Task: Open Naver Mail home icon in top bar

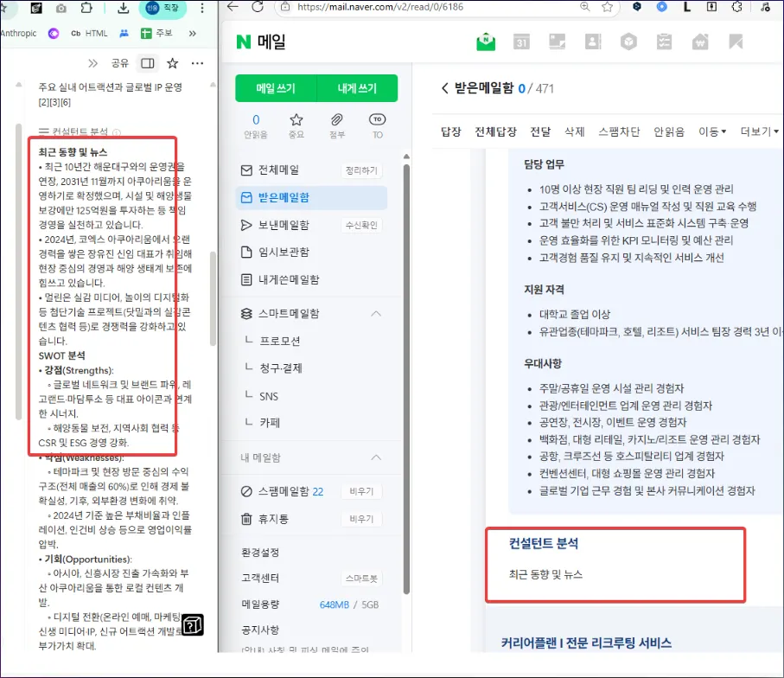Action: tap(486, 42)
